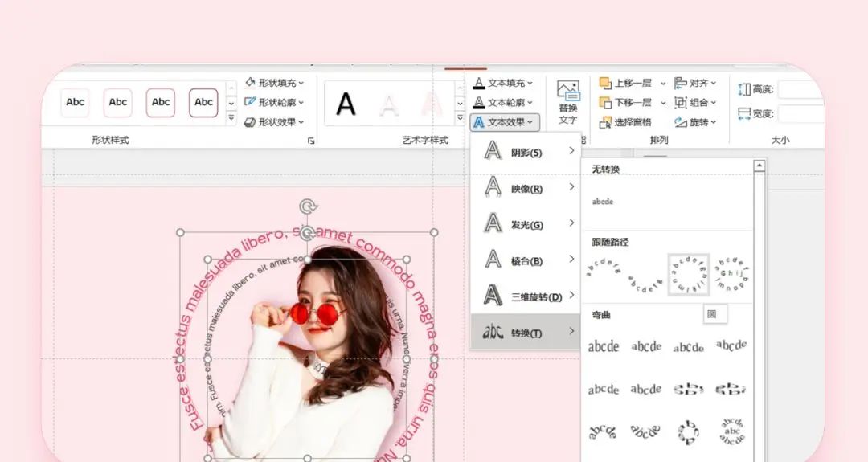Image resolution: width=868 pixels, height=462 pixels.
Task: Select the faded pink A WordArt style
Action: click(432, 104)
